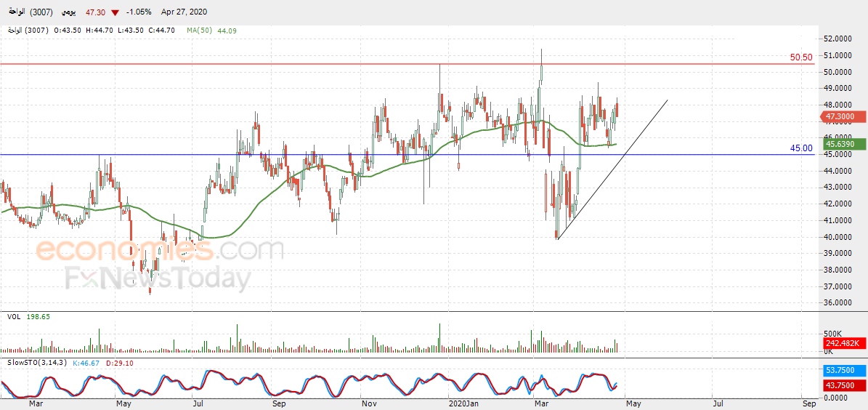Click the Apr 27, 2020 date label
The height and width of the screenshot is (410, 868).
(185, 12)
